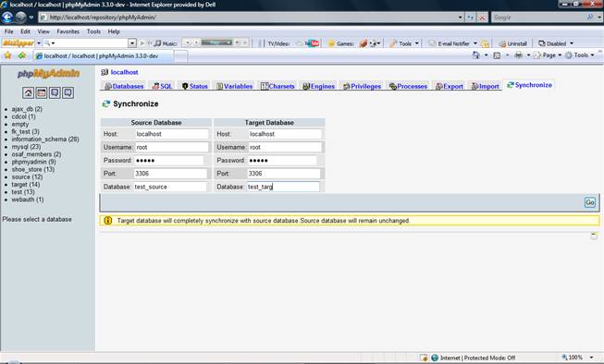Click the Target Database password field
This screenshot has width=604, height=364.
click(282, 161)
